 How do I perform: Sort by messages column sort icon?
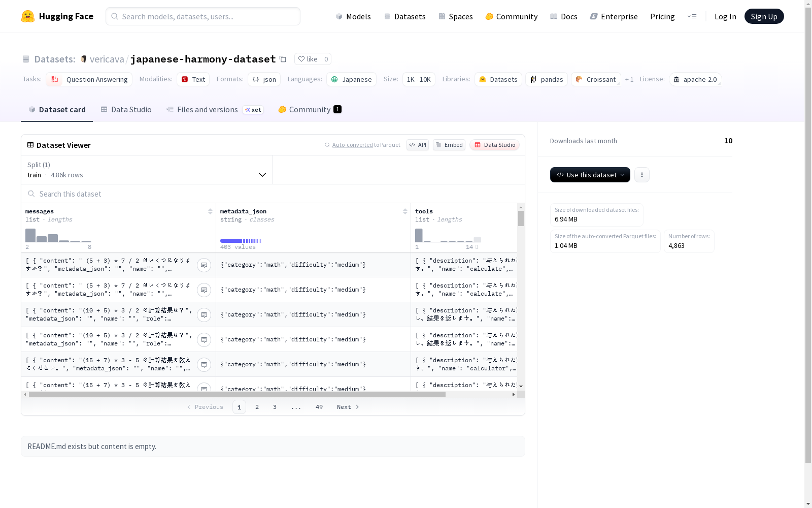[x=210, y=211]
